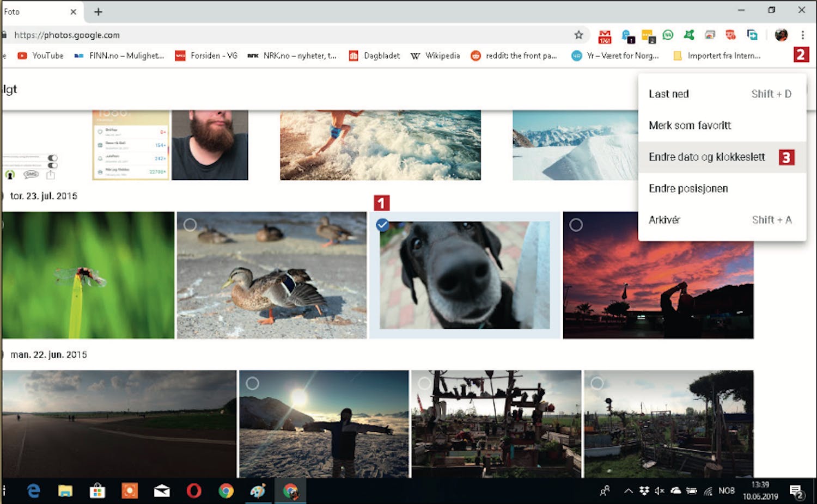
Task: Tick the selection circle on sunset photo
Action: pos(576,225)
